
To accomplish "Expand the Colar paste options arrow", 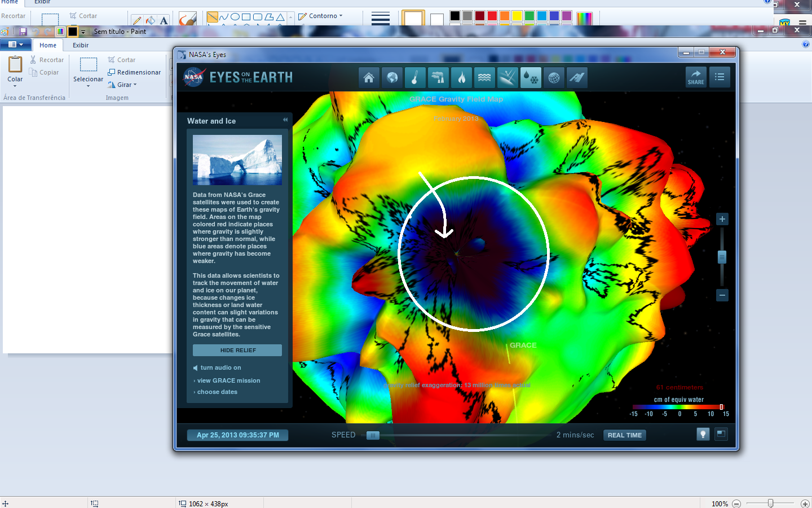I will tap(15, 86).
